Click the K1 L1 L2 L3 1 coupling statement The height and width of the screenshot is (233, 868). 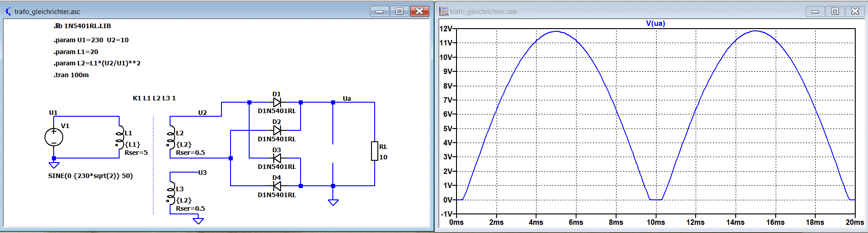(x=154, y=98)
